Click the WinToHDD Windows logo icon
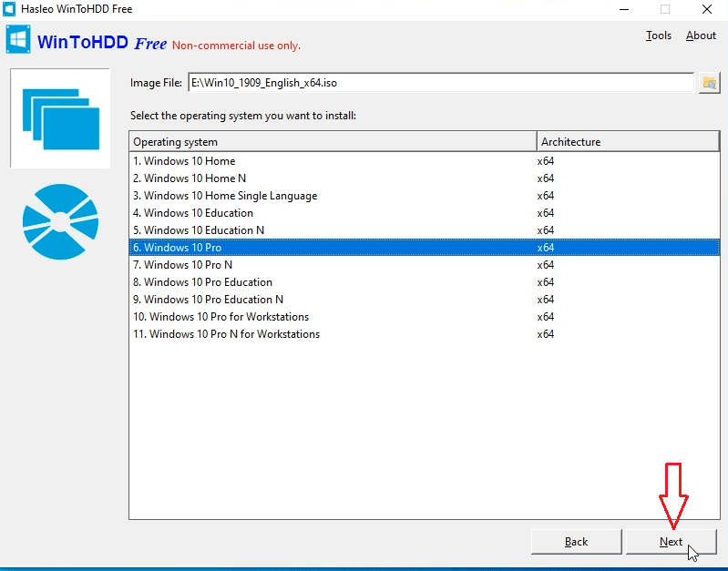 coord(18,40)
